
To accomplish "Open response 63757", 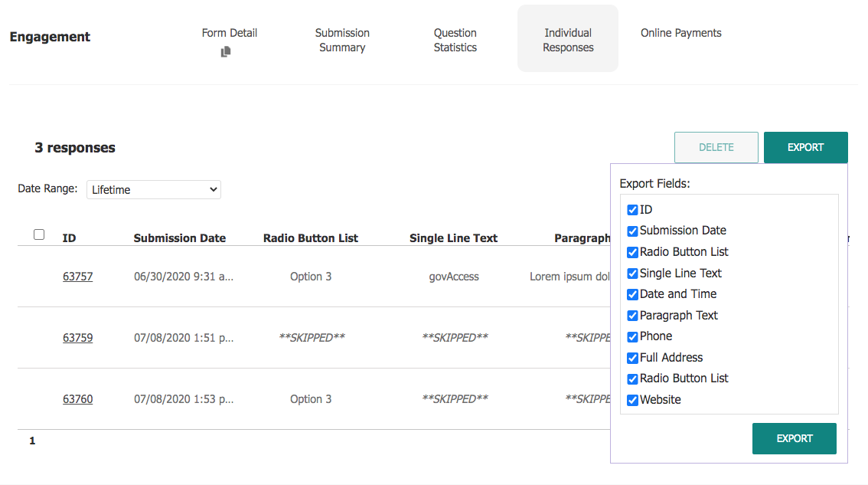I will [77, 277].
